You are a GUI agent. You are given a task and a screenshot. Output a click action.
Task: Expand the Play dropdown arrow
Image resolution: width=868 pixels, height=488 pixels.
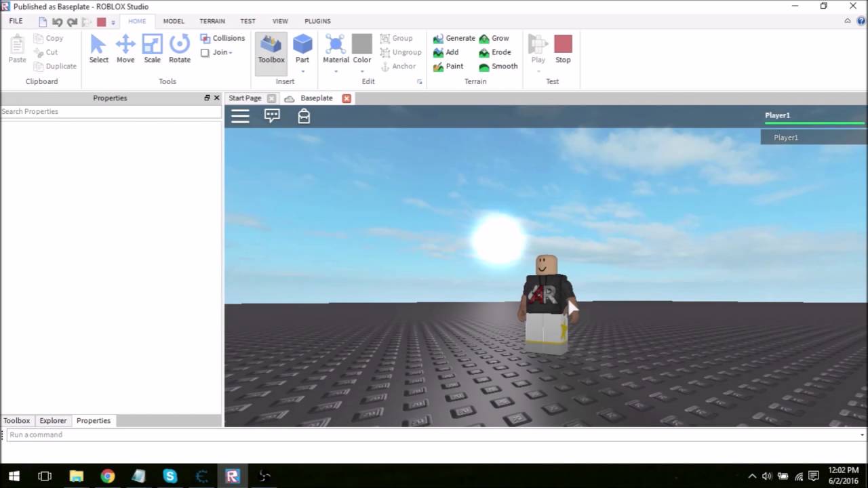tap(538, 71)
